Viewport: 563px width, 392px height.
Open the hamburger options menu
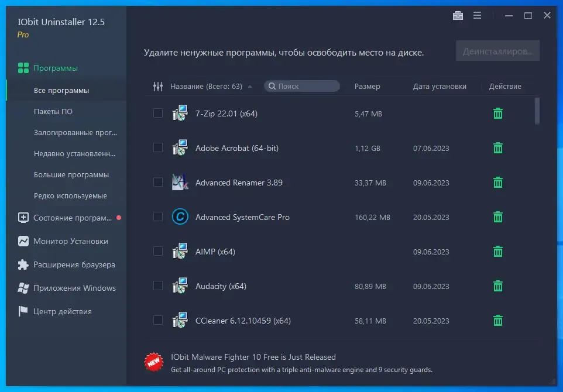[x=477, y=15]
